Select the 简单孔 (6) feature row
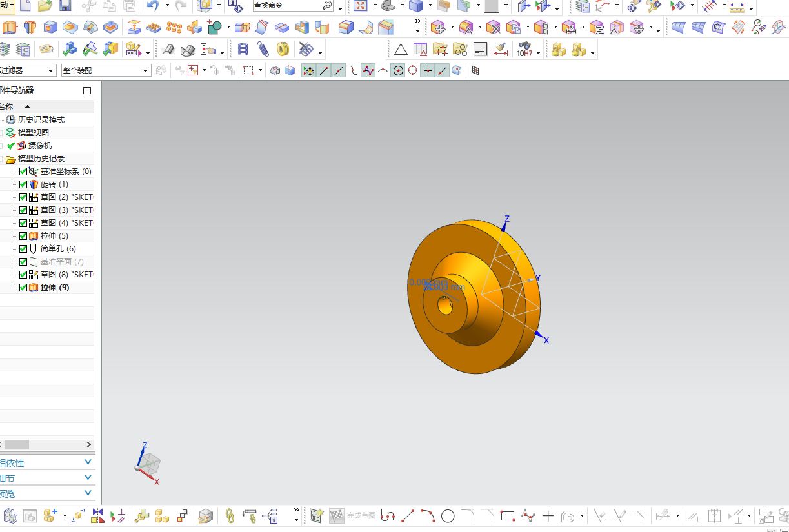Image resolution: width=789 pixels, height=532 pixels. [58, 249]
